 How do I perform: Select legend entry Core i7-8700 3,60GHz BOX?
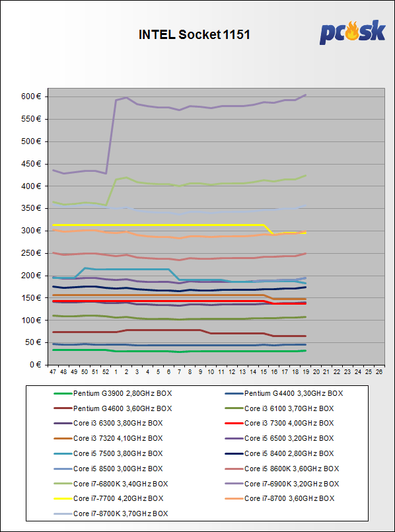[x=279, y=498]
